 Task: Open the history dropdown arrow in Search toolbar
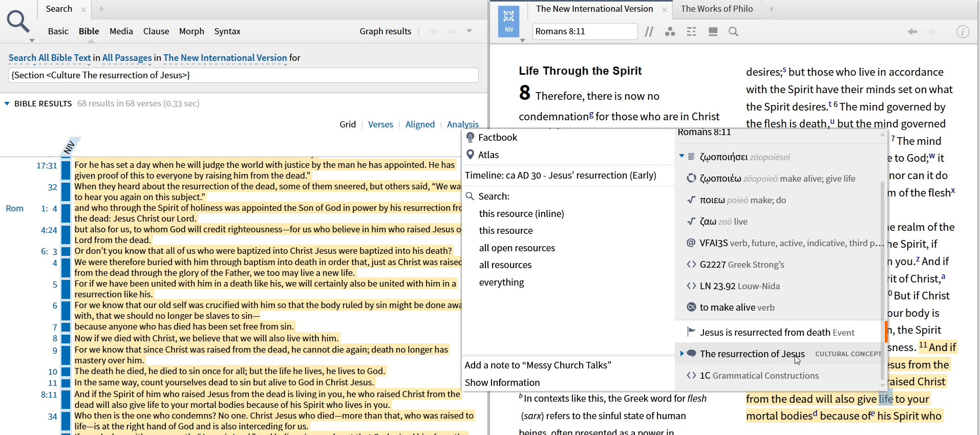point(469,31)
